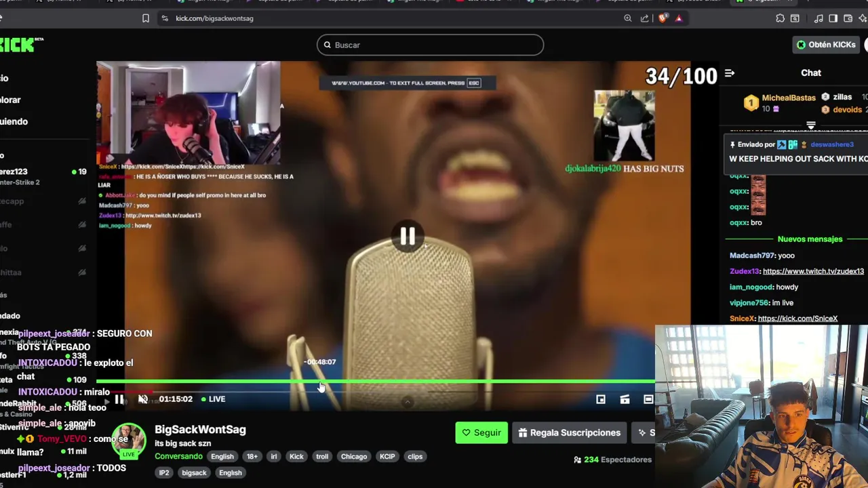This screenshot has width=868, height=488.
Task: Select the irl tag
Action: click(x=274, y=456)
